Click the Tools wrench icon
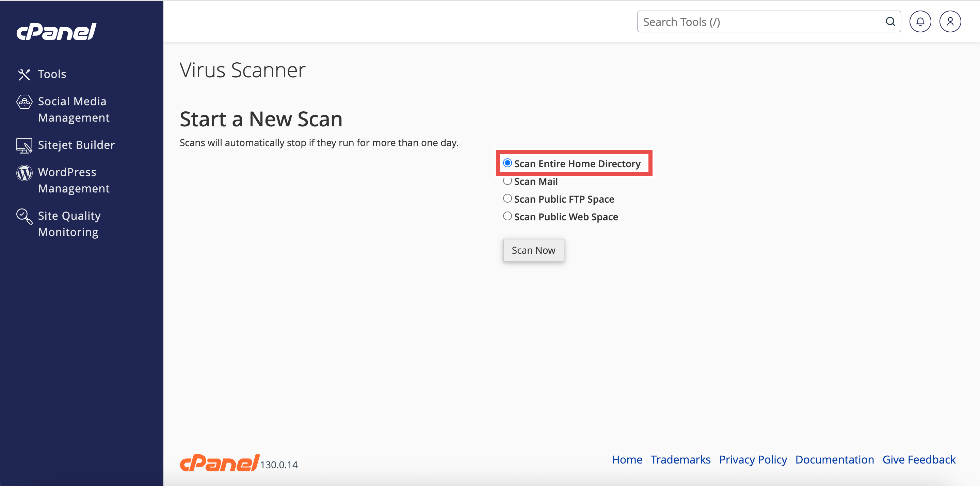The image size is (980, 486). point(24,74)
